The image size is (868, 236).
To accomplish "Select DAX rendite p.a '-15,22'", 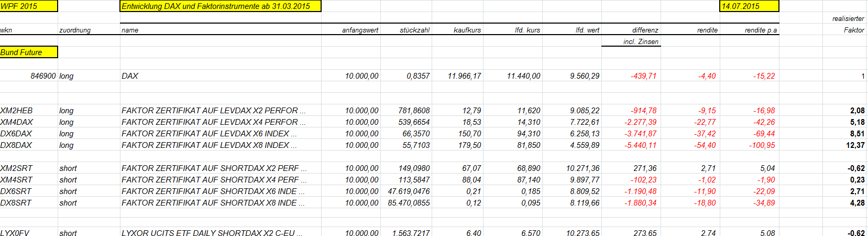I will (764, 76).
